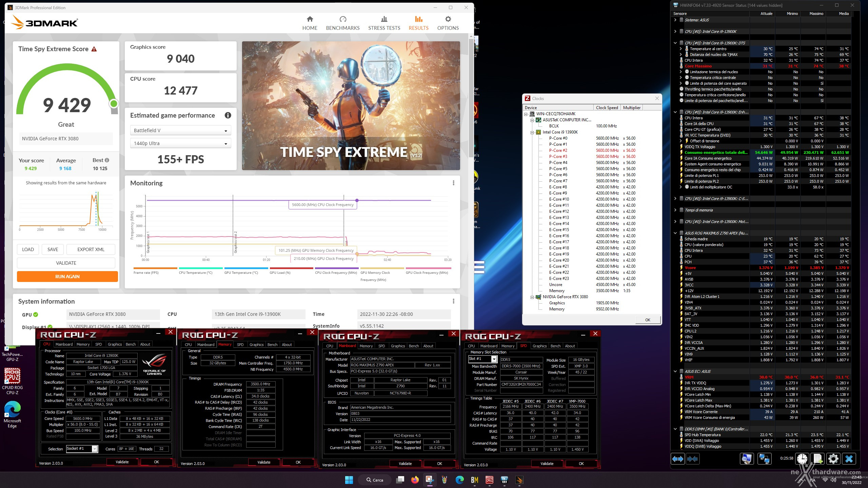Open Edge browser from the taskbar

[459, 480]
